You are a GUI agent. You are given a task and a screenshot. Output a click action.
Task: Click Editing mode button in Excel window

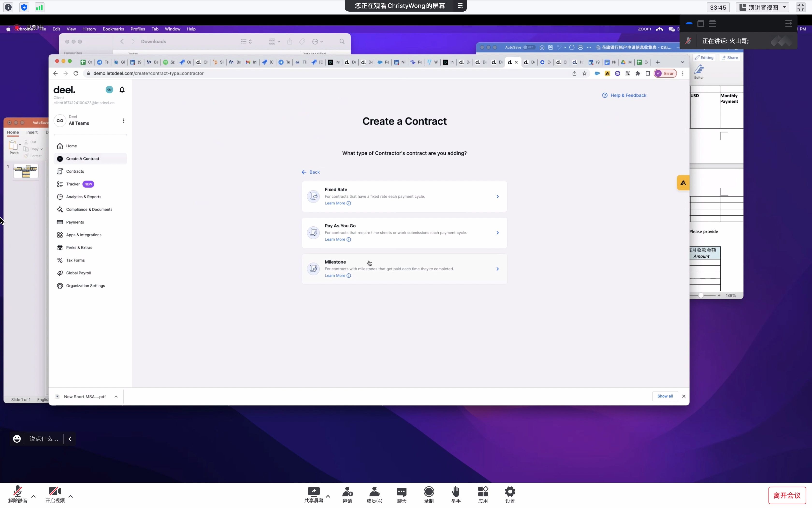click(704, 58)
